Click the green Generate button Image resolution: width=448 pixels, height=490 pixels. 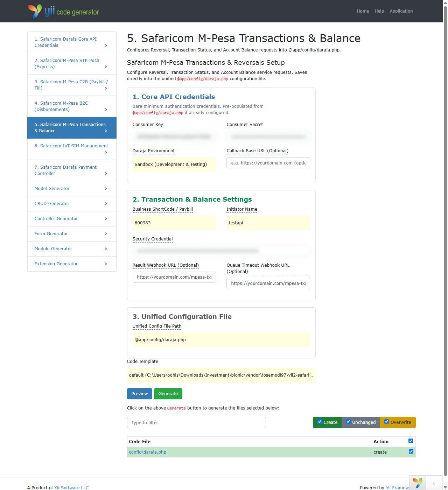(168, 394)
